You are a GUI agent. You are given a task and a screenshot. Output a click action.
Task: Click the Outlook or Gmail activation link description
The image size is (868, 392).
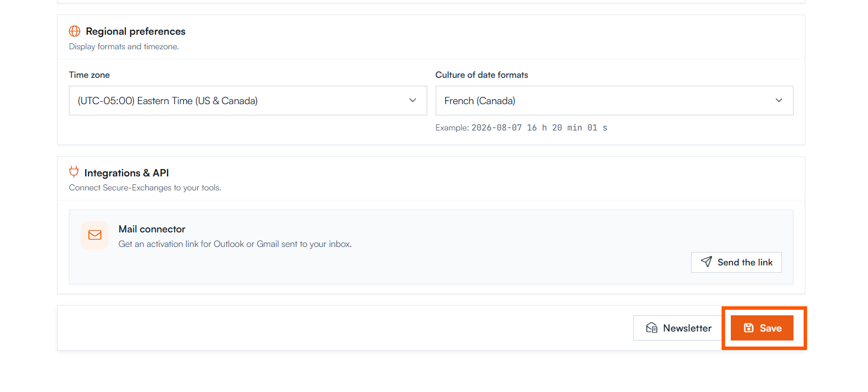[x=235, y=244]
